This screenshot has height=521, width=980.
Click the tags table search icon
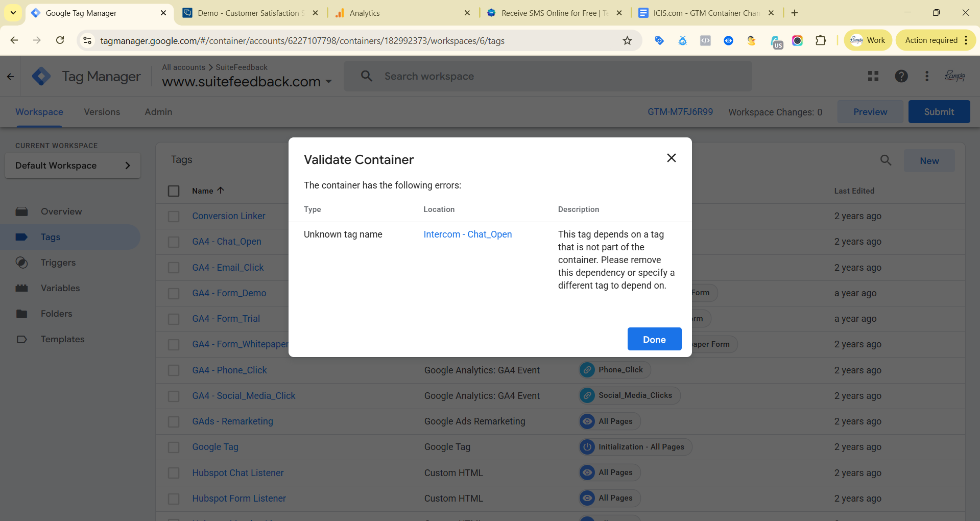[x=886, y=160]
